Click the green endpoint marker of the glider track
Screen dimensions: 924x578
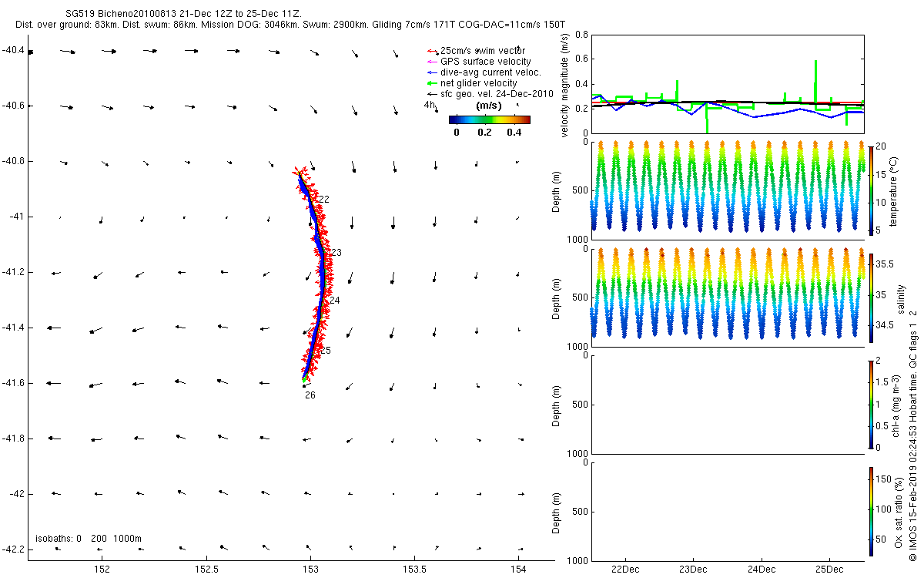click(305, 379)
